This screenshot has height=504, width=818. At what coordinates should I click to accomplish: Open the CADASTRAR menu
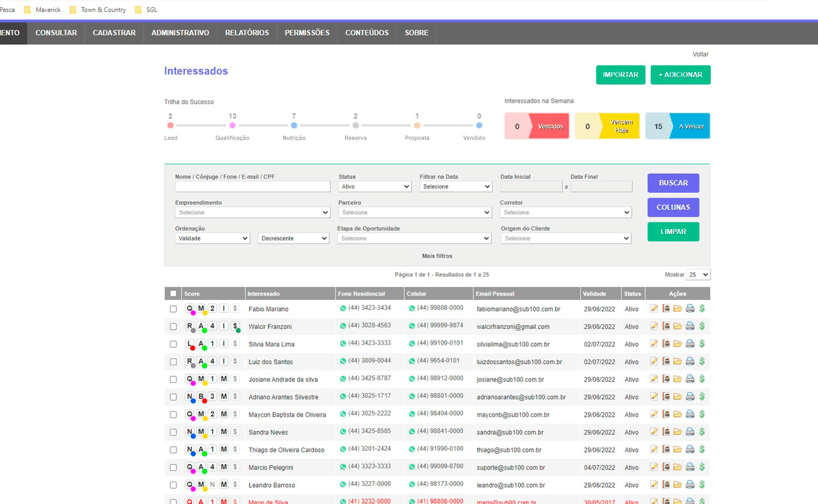114,33
